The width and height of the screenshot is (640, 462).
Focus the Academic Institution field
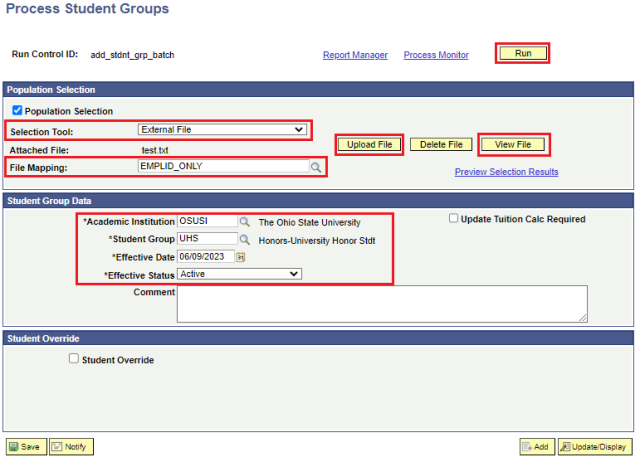tap(207, 221)
